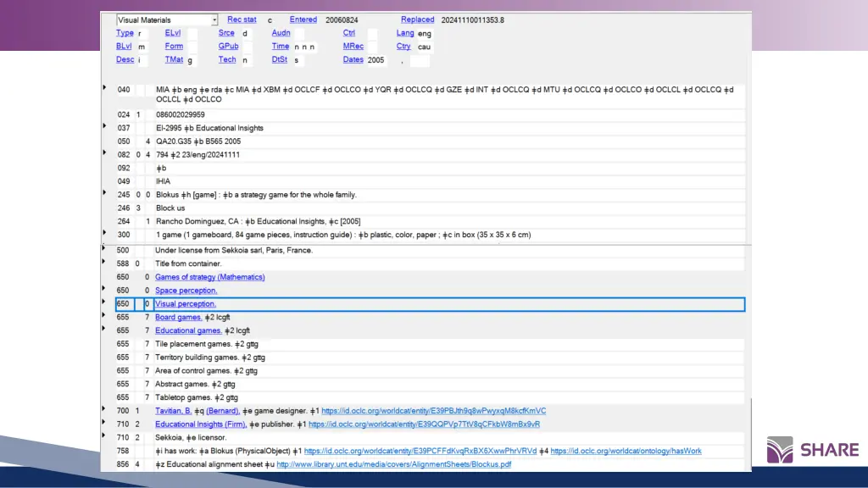This screenshot has width=868, height=488.
Task: Click the GPub fixed field label
Action: [228, 46]
